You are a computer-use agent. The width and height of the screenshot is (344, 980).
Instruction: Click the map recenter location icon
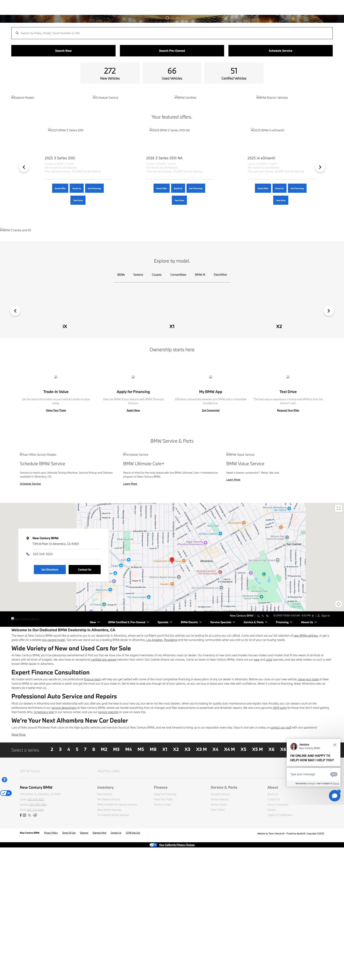[x=338, y=604]
